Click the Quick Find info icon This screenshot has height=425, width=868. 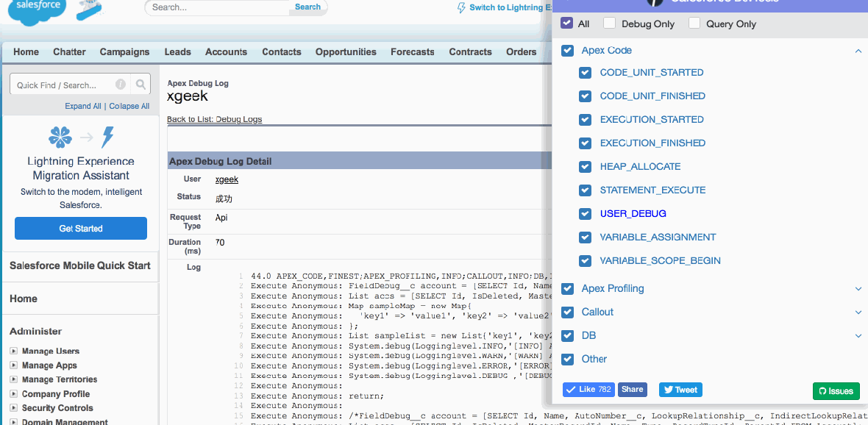[120, 84]
